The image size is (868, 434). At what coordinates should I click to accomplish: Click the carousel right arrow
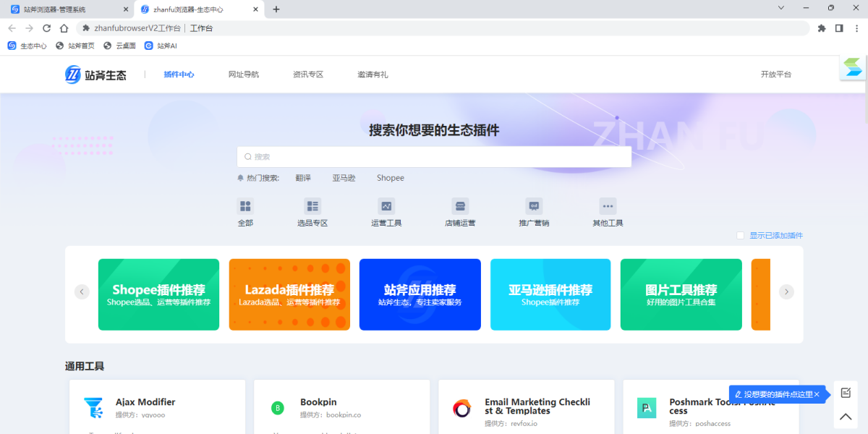click(786, 292)
